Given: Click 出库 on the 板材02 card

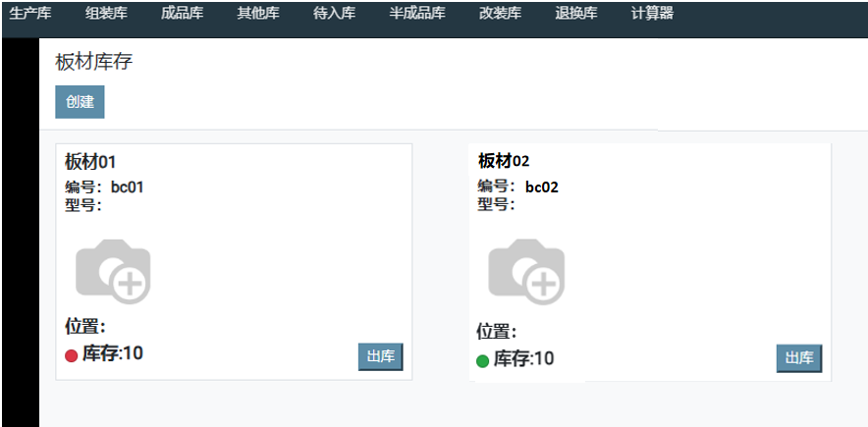Looking at the screenshot, I should pyautogui.click(x=798, y=358).
